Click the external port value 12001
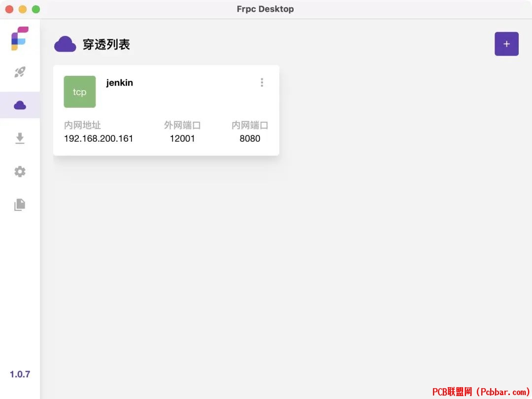The image size is (532, 399). (x=182, y=138)
